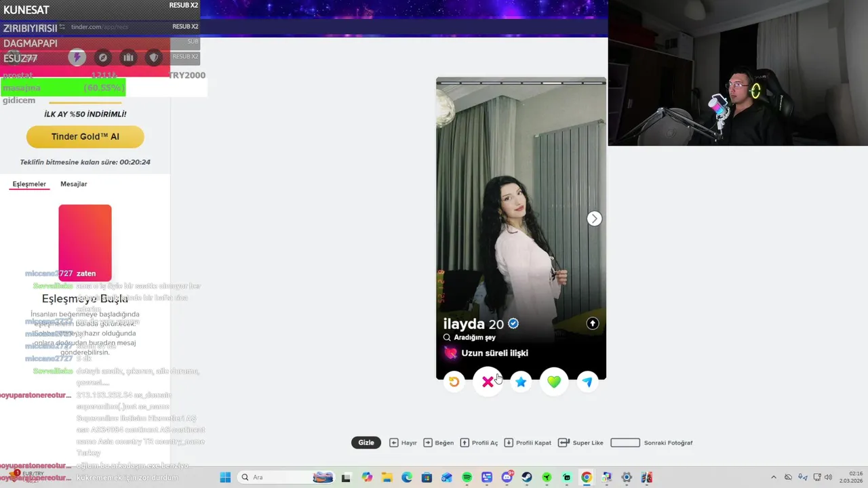This screenshot has height=488, width=868.
Task: Open the Windows Start menu
Action: click(225, 477)
